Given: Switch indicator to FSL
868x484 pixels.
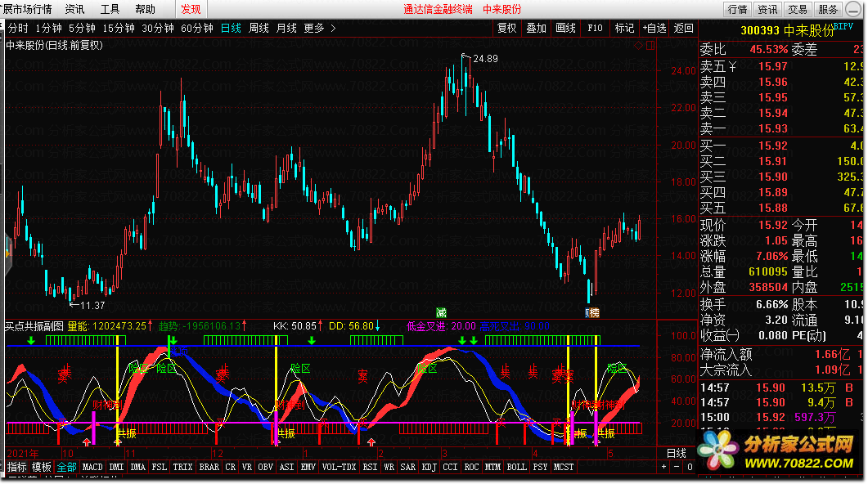Looking at the screenshot, I should (x=160, y=468).
